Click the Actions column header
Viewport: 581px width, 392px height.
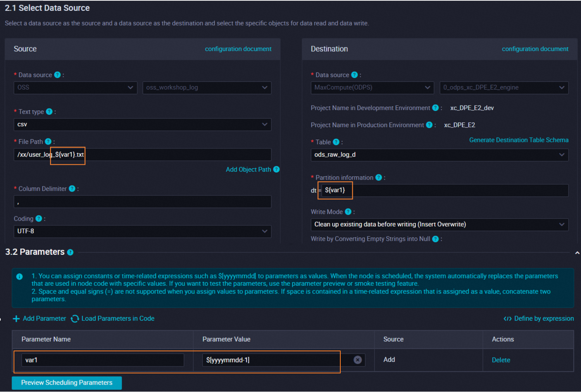pyautogui.click(x=503, y=339)
